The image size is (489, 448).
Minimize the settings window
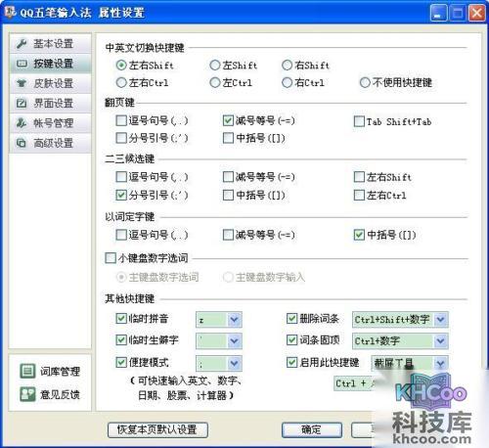click(438, 14)
